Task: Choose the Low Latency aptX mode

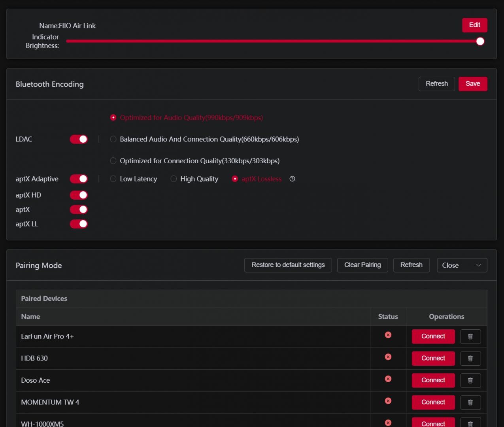Action: [x=113, y=179]
